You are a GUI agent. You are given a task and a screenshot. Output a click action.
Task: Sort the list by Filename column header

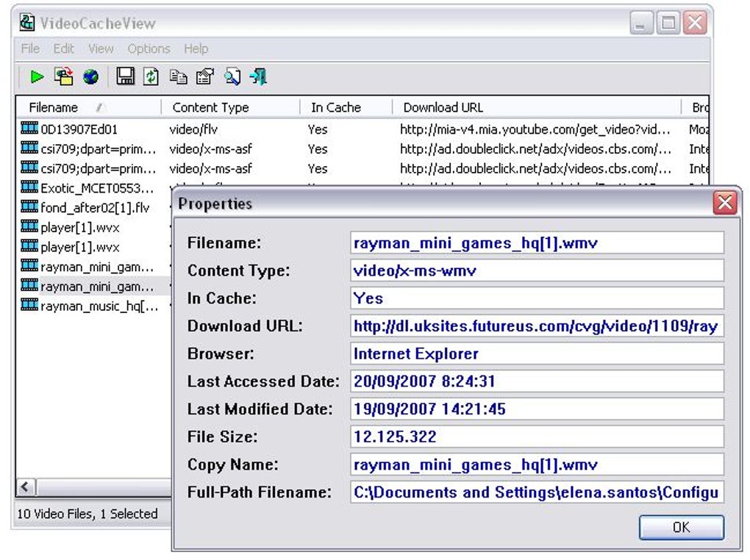[89, 107]
